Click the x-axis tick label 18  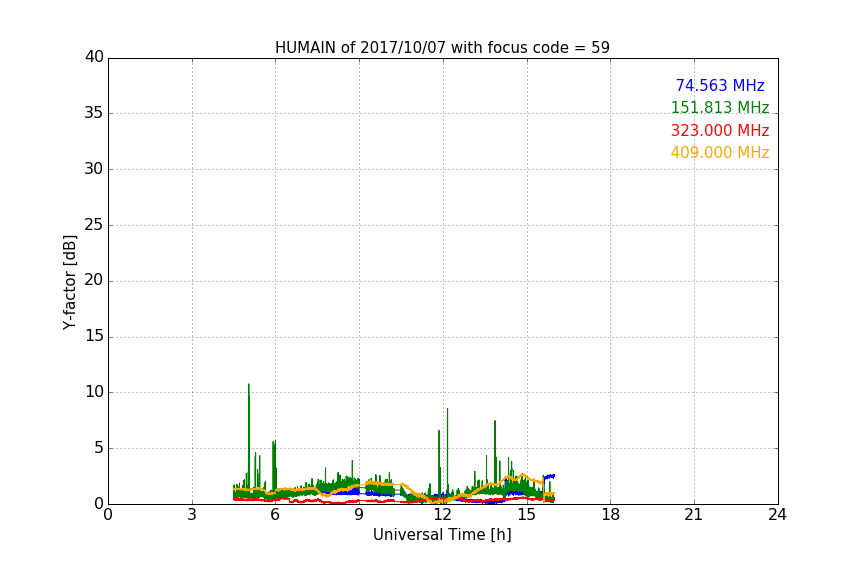(x=610, y=515)
